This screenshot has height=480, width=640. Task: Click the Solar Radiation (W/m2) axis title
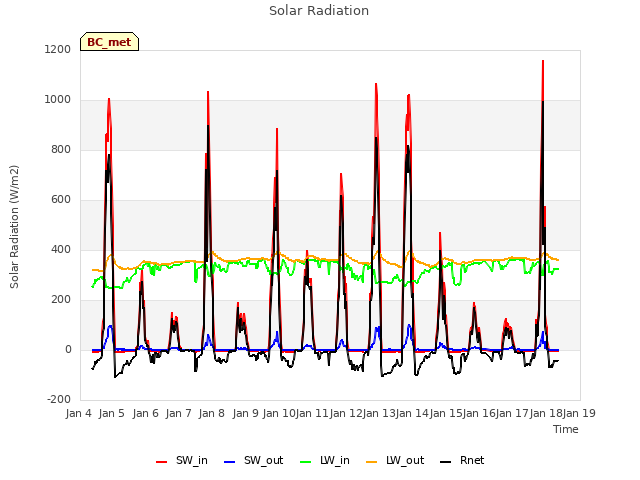14,227
